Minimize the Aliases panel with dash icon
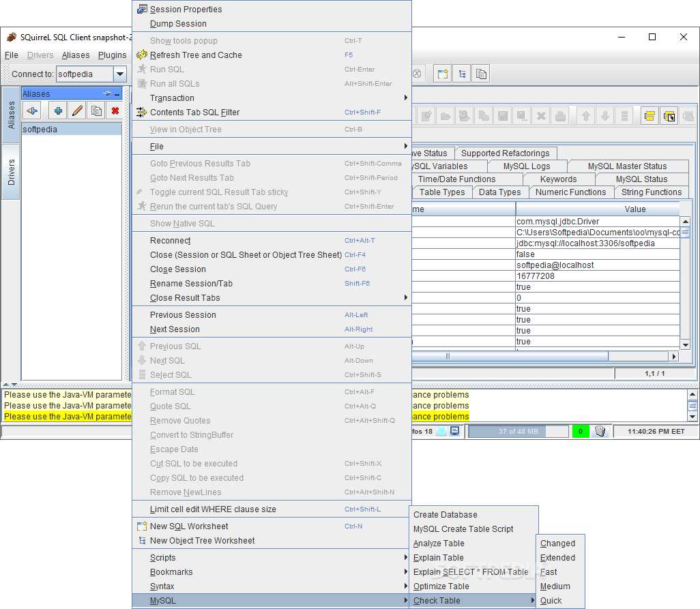The image size is (700, 609). 117,94
